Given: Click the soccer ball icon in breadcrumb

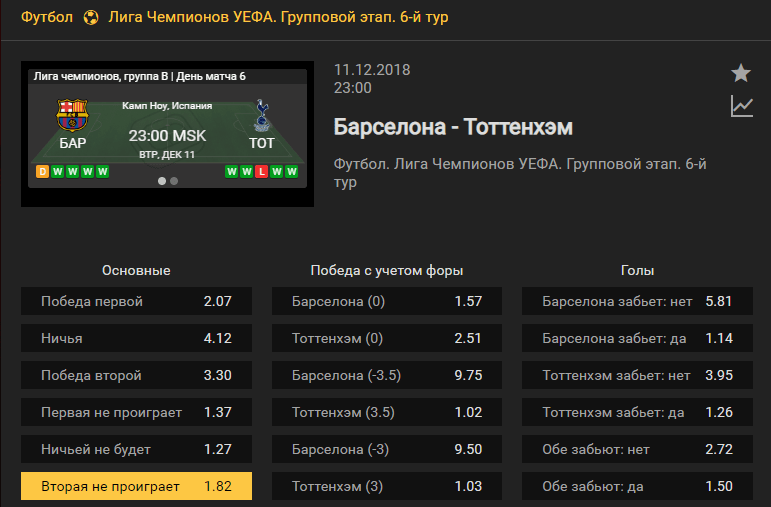Looking at the screenshot, I should pyautogui.click(x=91, y=18).
